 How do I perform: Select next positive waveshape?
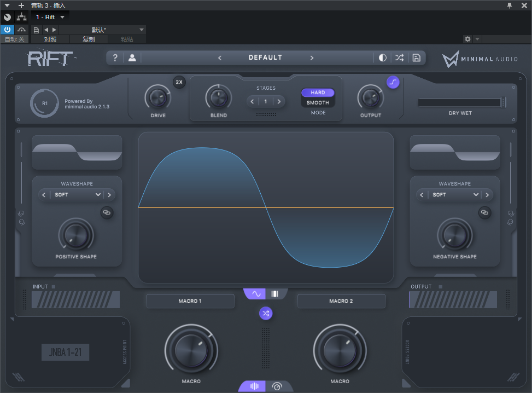pos(109,195)
